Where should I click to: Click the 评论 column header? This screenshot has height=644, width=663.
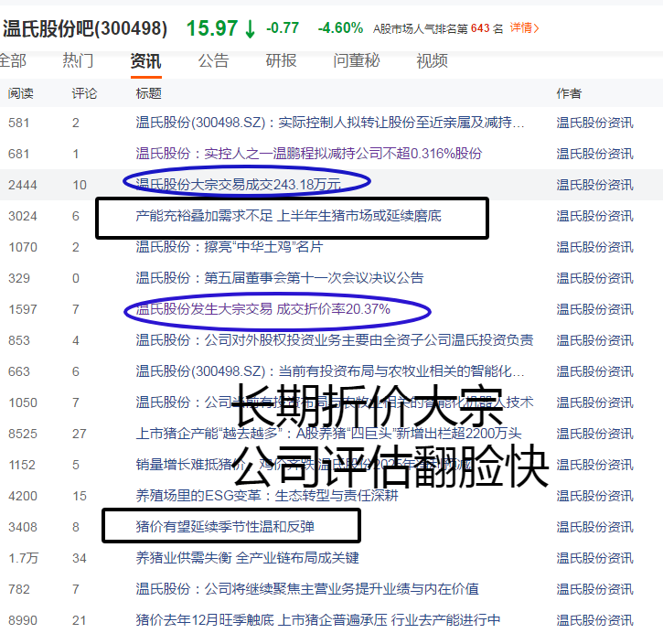tap(84, 93)
